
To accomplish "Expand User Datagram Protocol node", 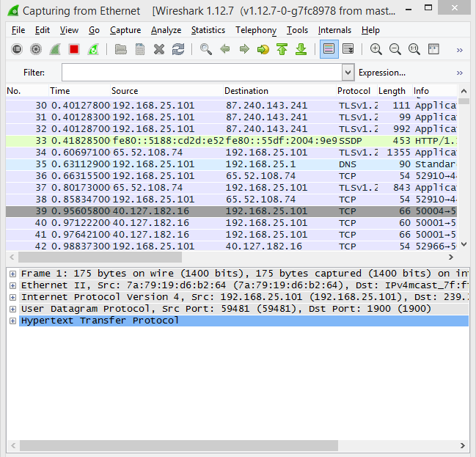I will pos(12,309).
